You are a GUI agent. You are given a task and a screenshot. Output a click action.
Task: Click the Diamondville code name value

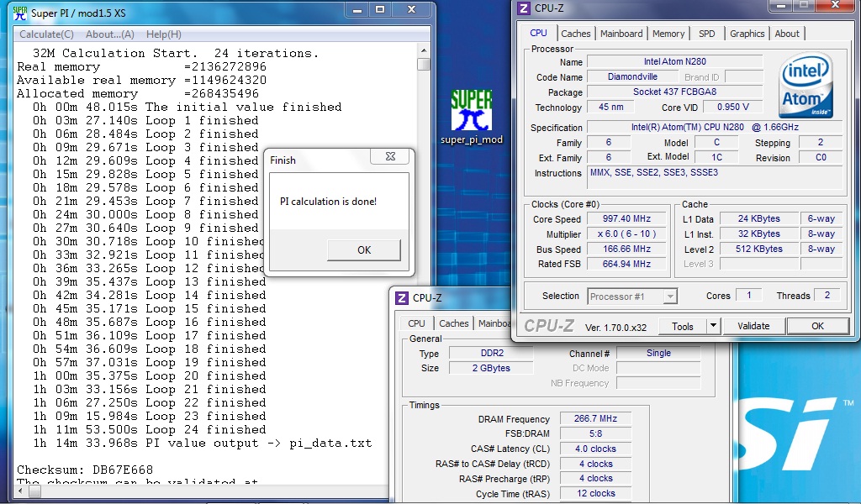click(x=632, y=76)
